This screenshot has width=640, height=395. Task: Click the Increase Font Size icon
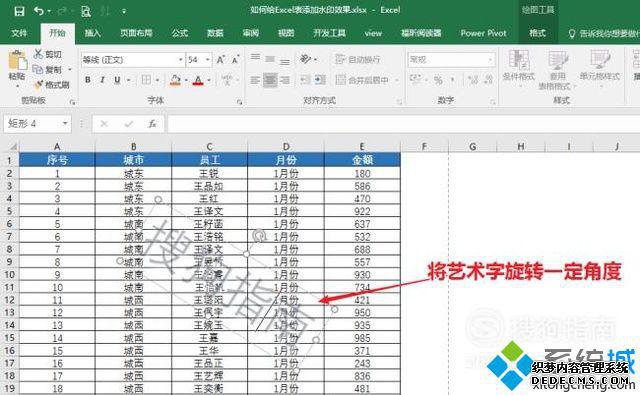221,60
